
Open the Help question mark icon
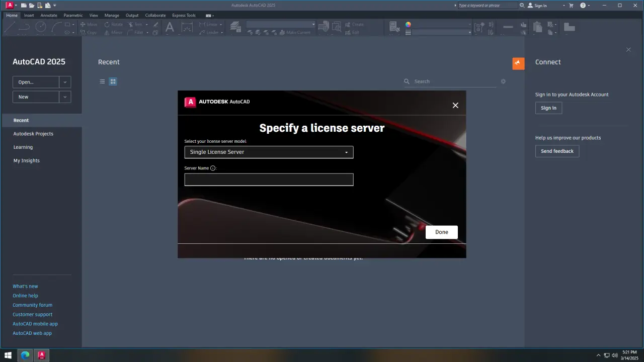[x=583, y=6]
